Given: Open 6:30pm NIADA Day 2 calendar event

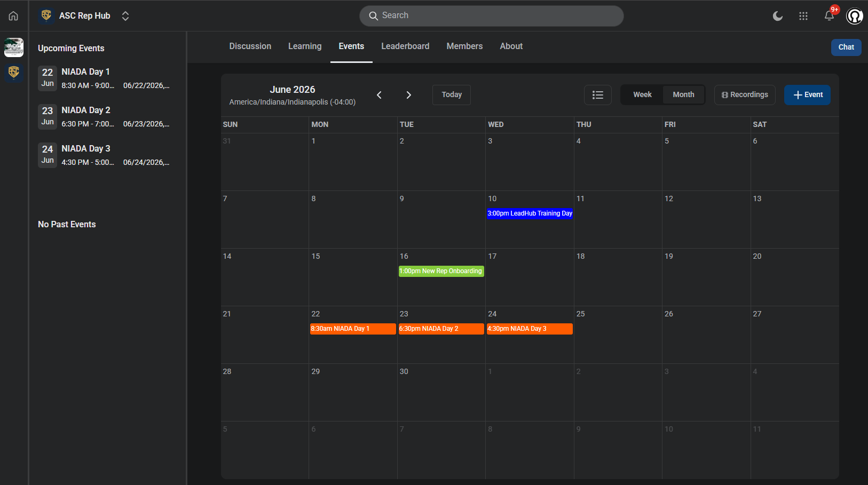Looking at the screenshot, I should point(441,329).
